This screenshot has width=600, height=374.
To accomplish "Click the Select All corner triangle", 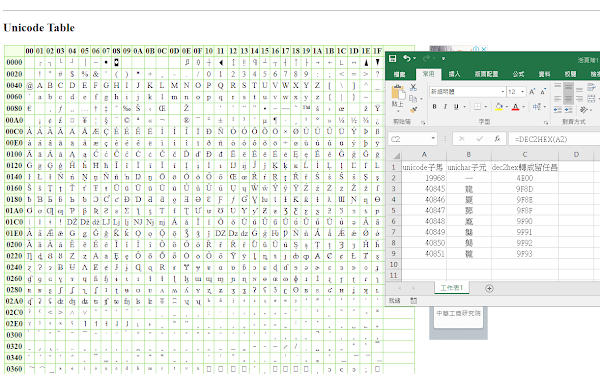I will tap(397, 155).
